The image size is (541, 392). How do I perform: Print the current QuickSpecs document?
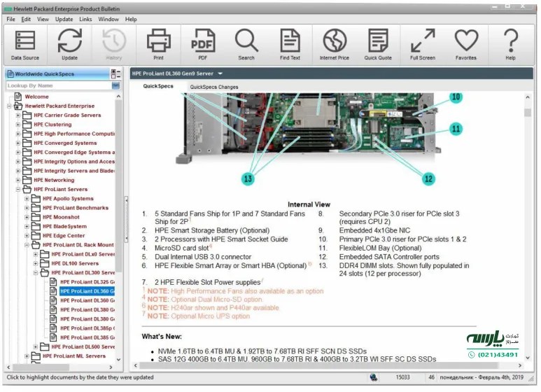pos(158,45)
